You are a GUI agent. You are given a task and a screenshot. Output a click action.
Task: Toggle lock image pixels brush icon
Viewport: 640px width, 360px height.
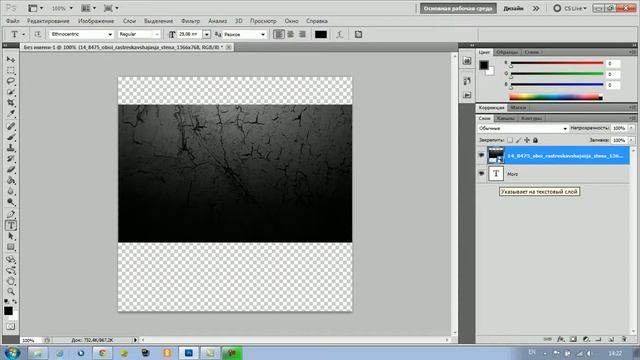518,140
